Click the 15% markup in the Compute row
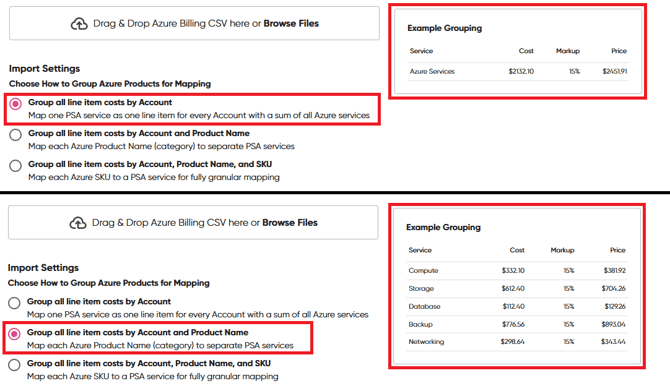670x386 pixels. pos(569,271)
